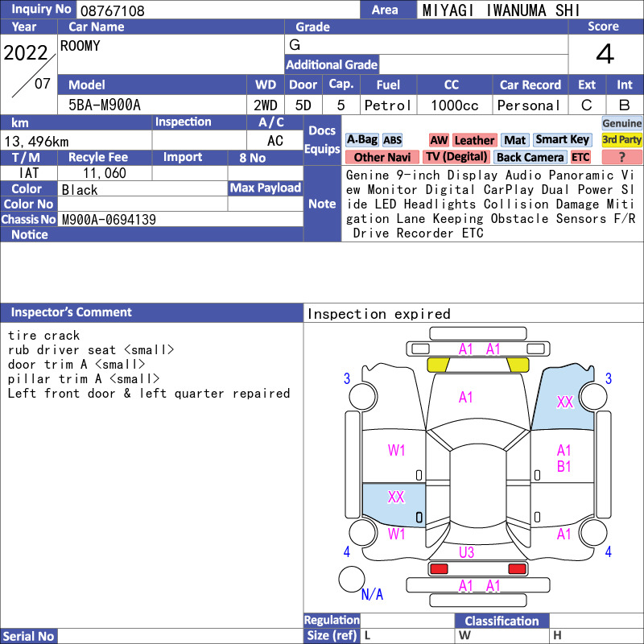The height and width of the screenshot is (644, 644).
Task: Click the left red tail light
Action: coord(439,569)
